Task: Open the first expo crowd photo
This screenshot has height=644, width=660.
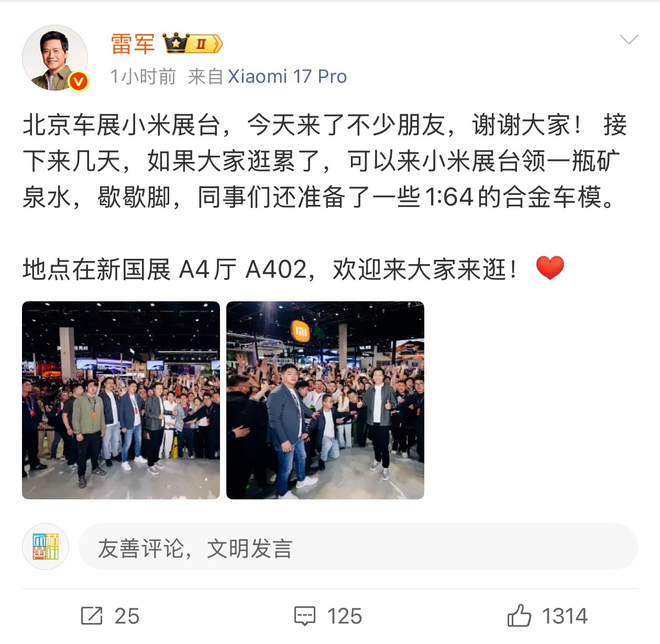Action: point(121,400)
